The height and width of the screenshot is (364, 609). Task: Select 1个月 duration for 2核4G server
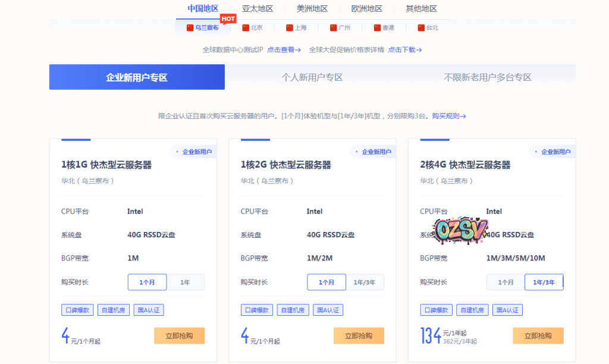506,282
